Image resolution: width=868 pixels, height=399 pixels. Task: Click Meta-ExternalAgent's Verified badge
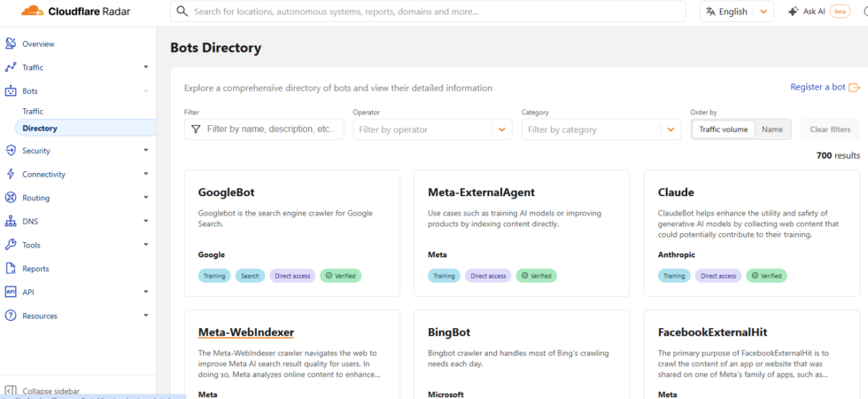[x=537, y=276]
